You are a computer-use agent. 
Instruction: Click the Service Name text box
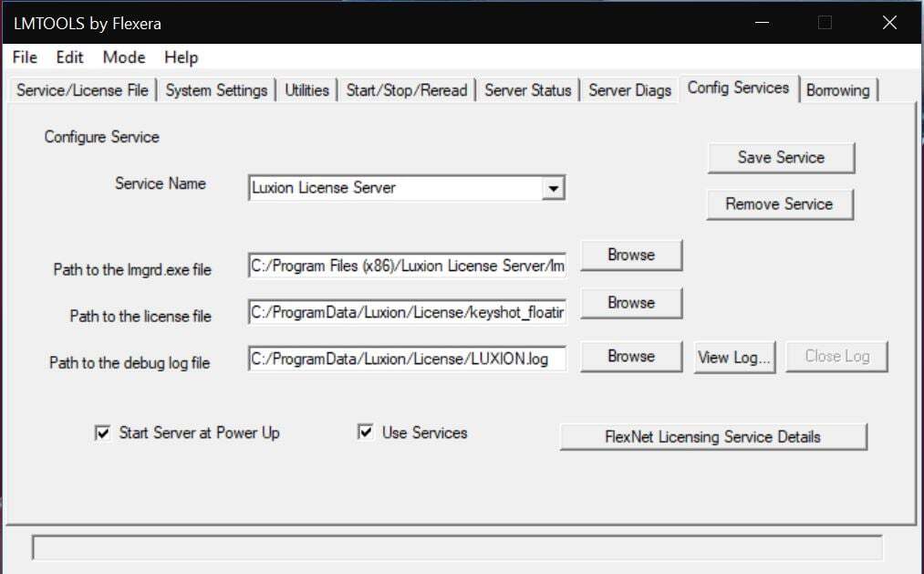tap(395, 188)
